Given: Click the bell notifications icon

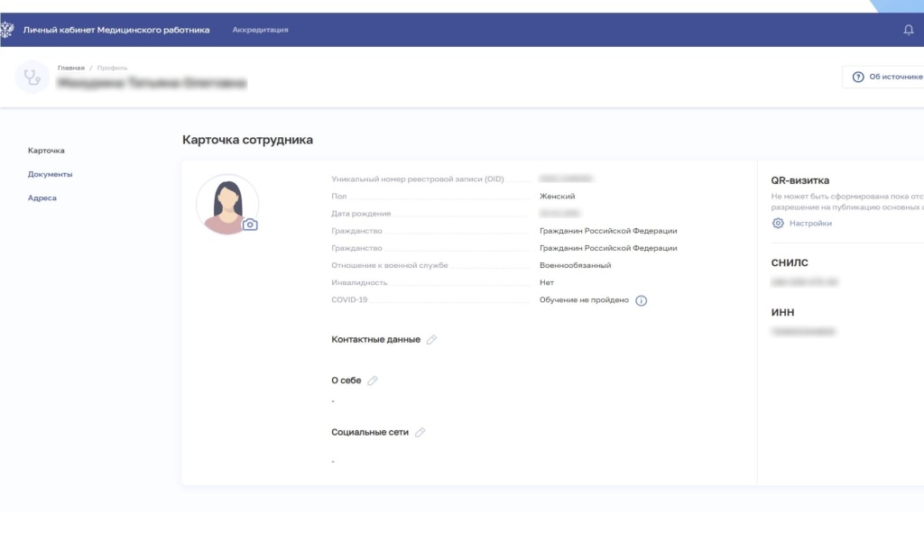Looking at the screenshot, I should click(909, 30).
